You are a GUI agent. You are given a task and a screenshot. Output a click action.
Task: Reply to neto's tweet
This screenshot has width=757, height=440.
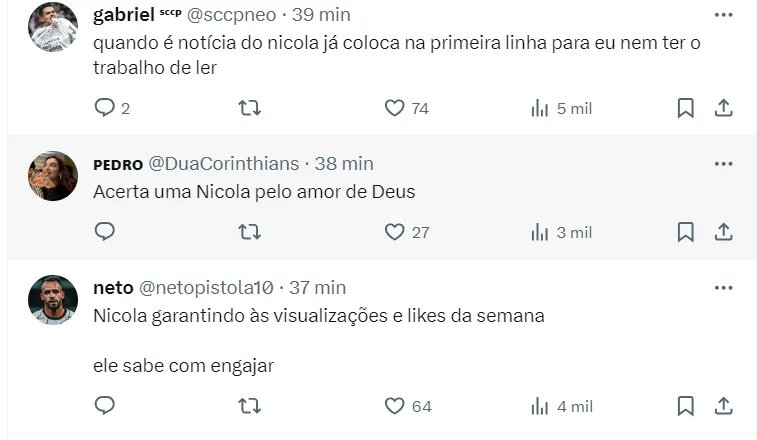coord(105,406)
